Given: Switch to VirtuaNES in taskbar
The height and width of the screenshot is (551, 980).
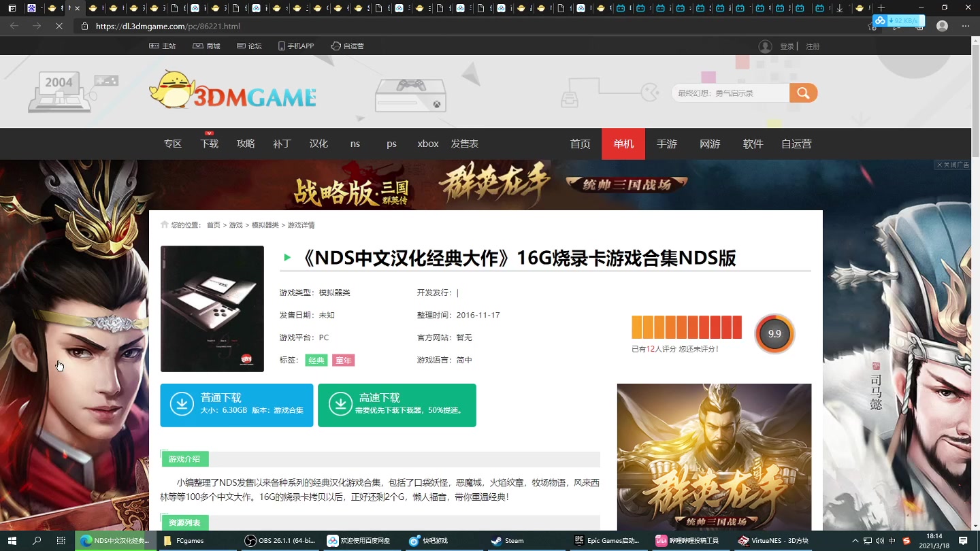Looking at the screenshot, I should 773,541.
